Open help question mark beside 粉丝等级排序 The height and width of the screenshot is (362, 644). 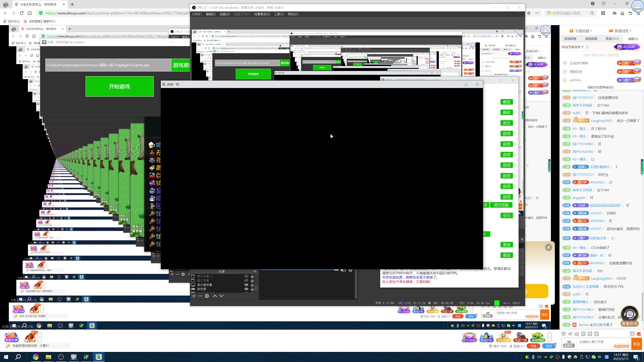pos(587,47)
